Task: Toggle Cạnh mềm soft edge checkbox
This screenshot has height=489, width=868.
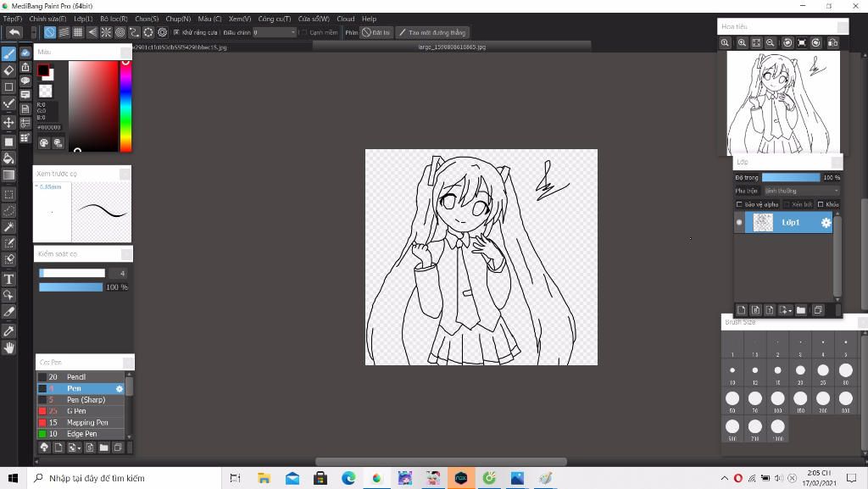Action: tap(303, 33)
